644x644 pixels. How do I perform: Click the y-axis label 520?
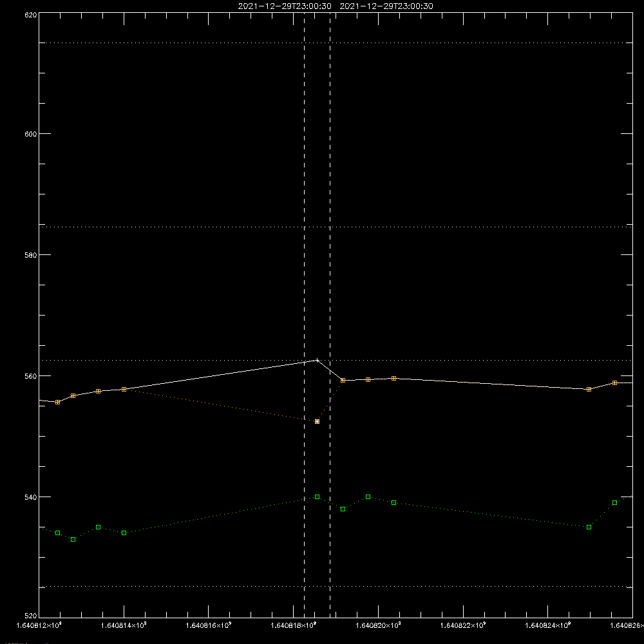coord(31,616)
